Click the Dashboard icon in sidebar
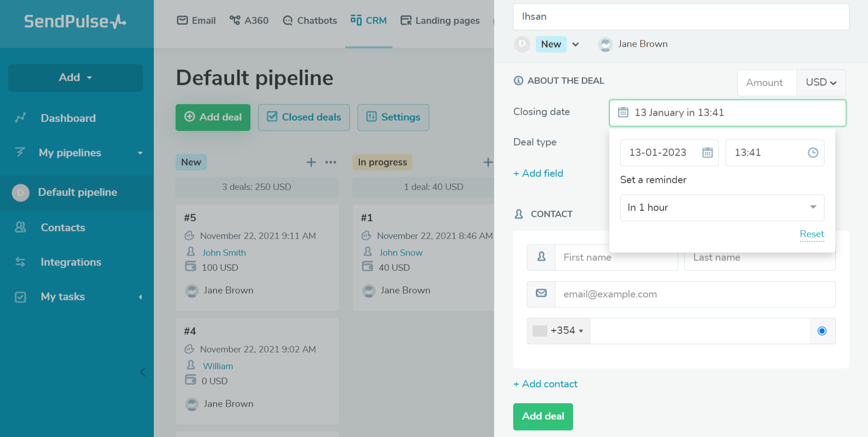 (x=21, y=118)
